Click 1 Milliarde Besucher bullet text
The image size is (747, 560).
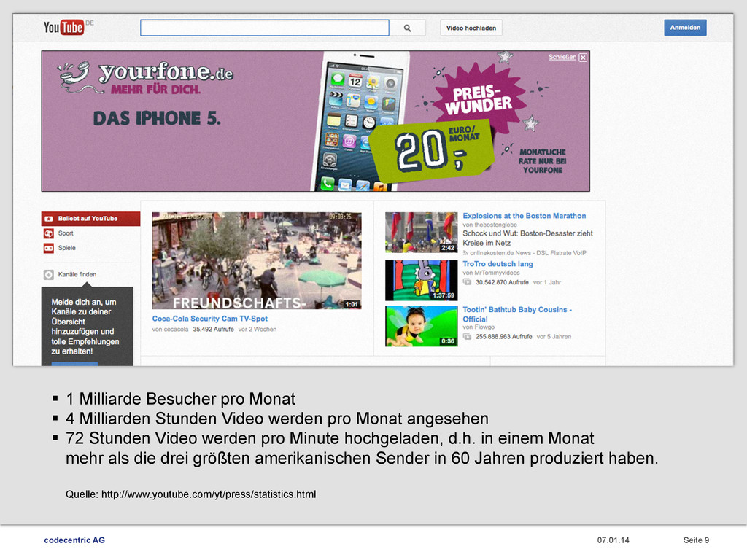pyautogui.click(x=181, y=399)
